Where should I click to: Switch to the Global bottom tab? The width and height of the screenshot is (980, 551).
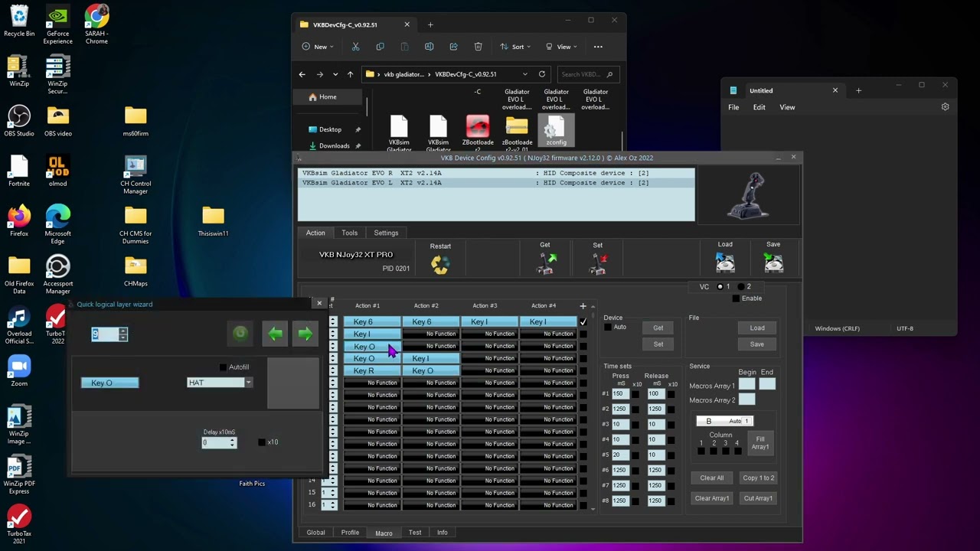click(x=315, y=533)
